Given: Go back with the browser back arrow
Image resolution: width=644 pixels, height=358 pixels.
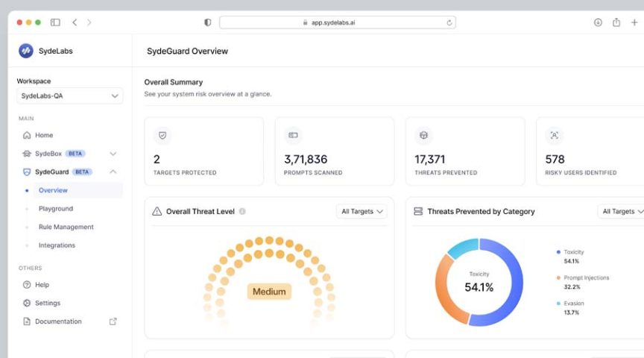Looking at the screenshot, I should [75, 22].
